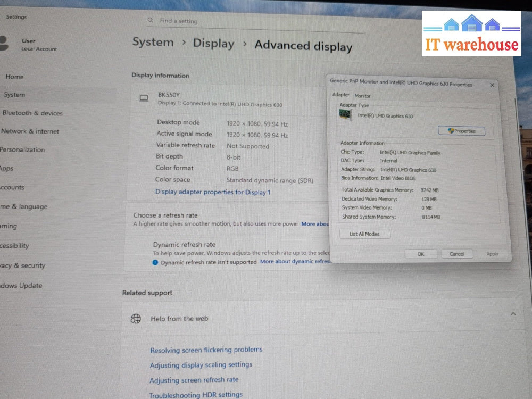Go to Network & internet settings

click(30, 131)
